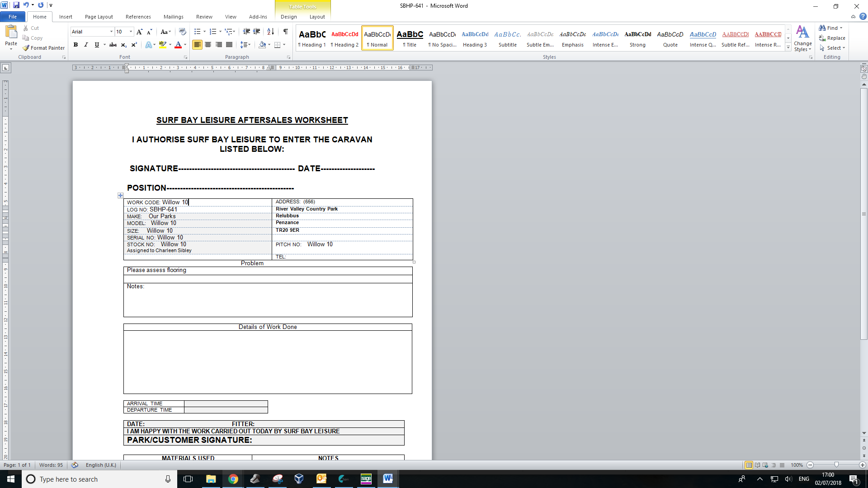
Task: Expand the font colour dropdown arrow
Action: click(185, 45)
